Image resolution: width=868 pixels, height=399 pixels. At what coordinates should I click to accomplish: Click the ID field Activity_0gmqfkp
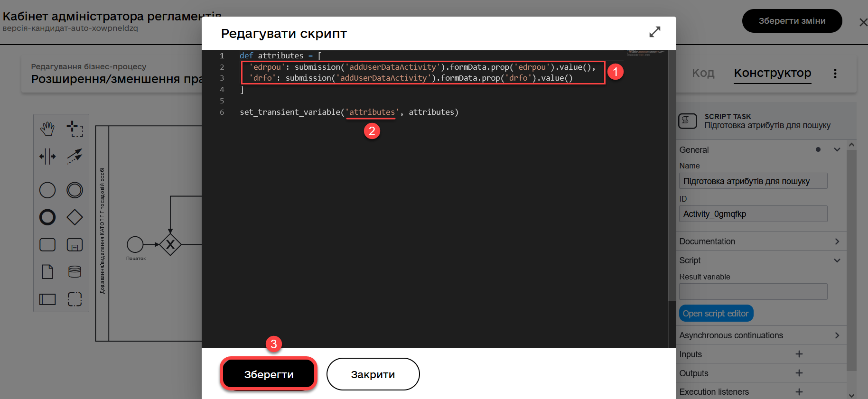(753, 214)
